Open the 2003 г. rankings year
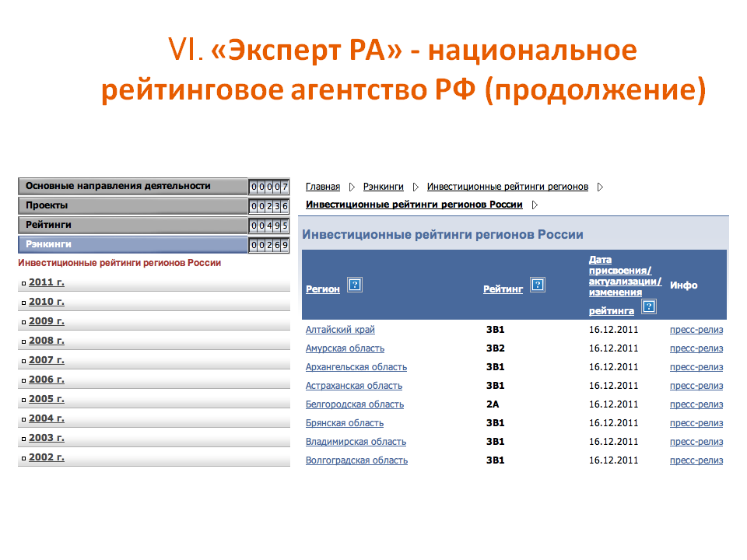Screen dimensions: 747x560 click(x=46, y=438)
